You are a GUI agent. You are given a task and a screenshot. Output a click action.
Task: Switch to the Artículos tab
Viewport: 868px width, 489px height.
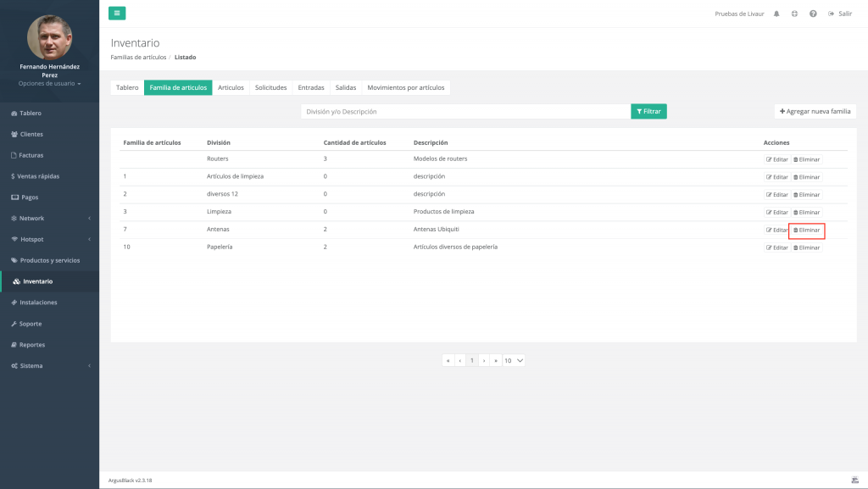(231, 87)
